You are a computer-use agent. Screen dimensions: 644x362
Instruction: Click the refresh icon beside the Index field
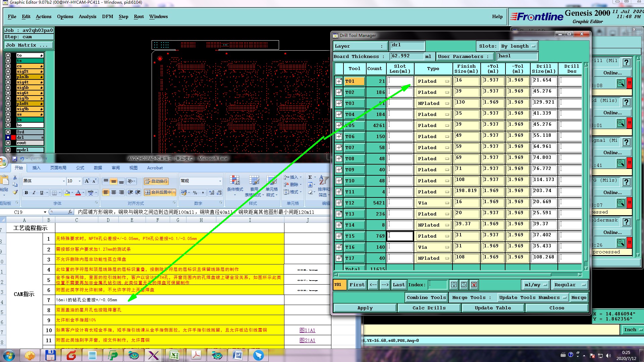(x=464, y=285)
